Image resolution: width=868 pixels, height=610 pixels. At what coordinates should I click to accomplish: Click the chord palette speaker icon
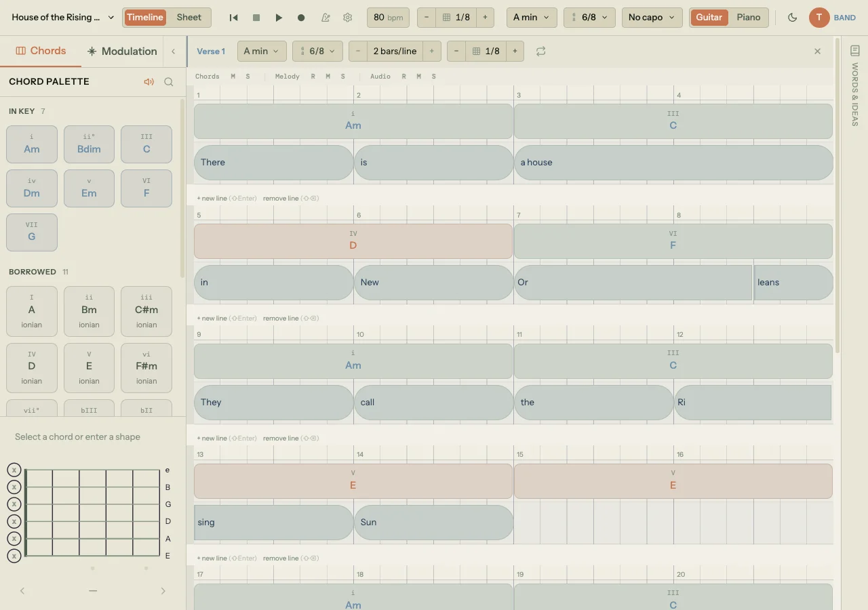click(149, 81)
